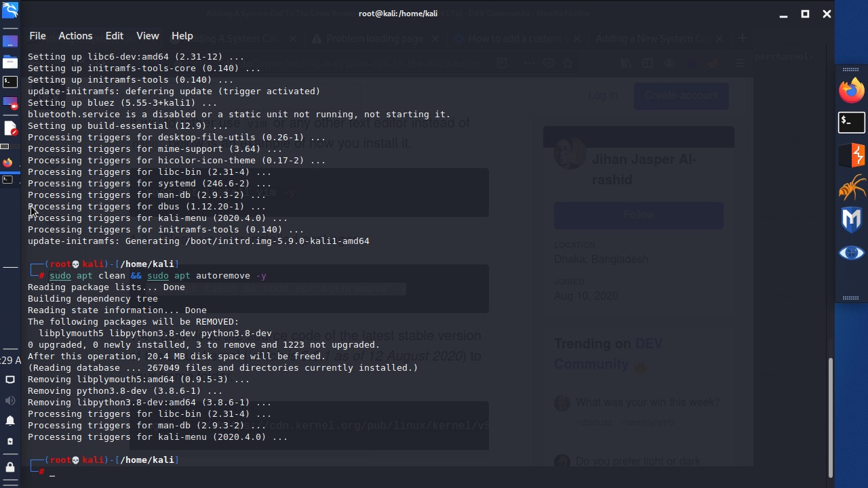Click the orange spider icon in the dock

tap(852, 188)
